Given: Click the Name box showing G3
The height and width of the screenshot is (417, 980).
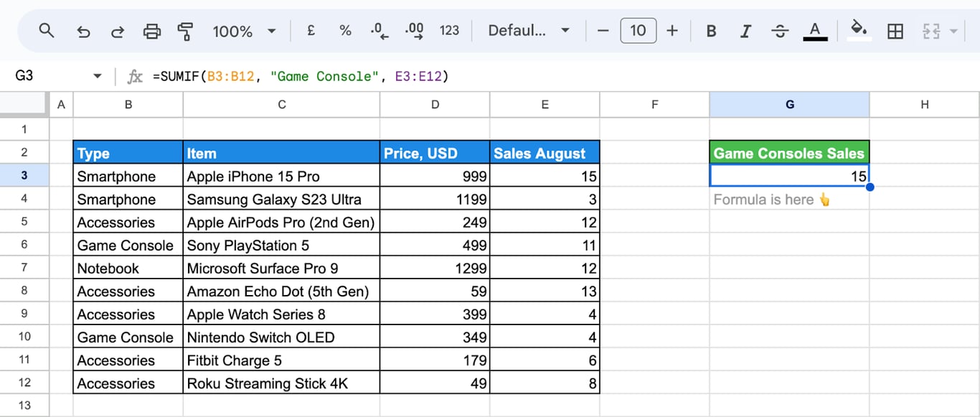Looking at the screenshot, I should click(x=50, y=76).
